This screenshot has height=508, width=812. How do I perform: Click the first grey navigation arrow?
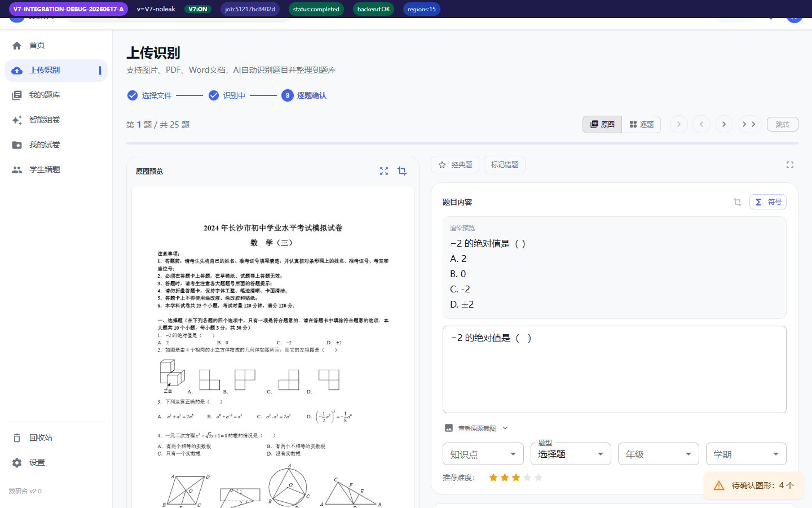click(679, 124)
